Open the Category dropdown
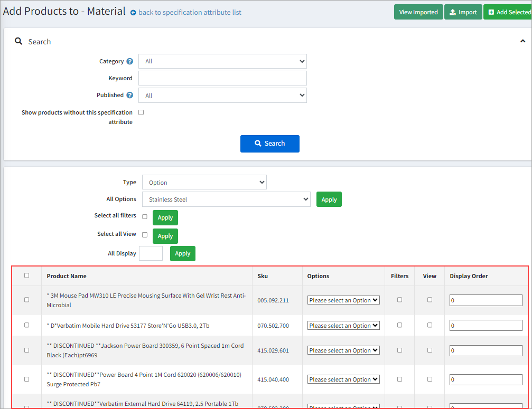 click(222, 61)
